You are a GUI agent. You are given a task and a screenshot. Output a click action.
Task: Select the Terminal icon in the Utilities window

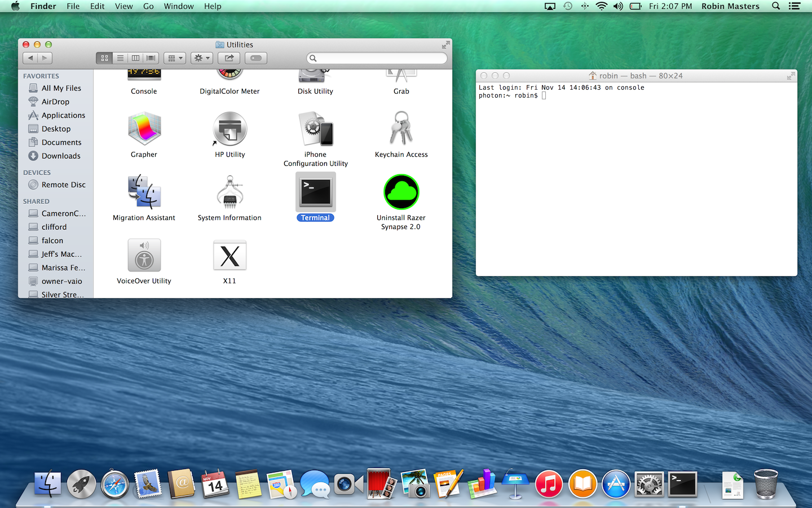click(316, 192)
